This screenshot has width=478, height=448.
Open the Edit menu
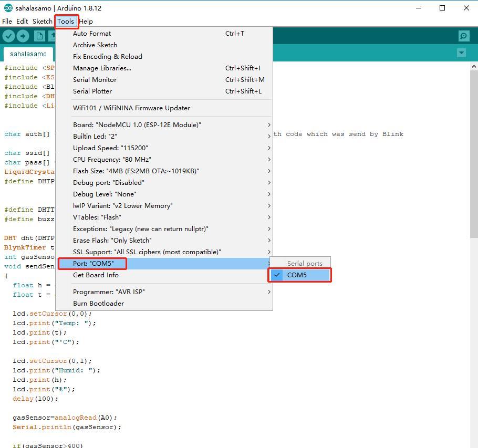click(22, 22)
